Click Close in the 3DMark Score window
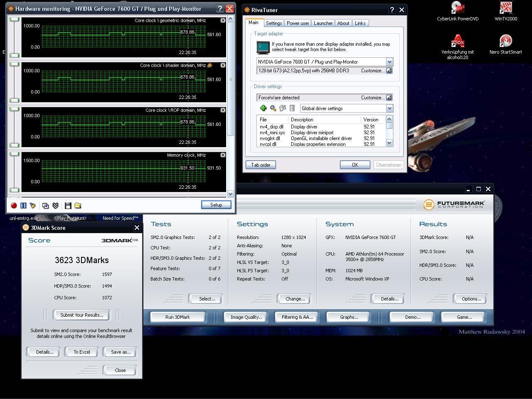 click(x=120, y=370)
